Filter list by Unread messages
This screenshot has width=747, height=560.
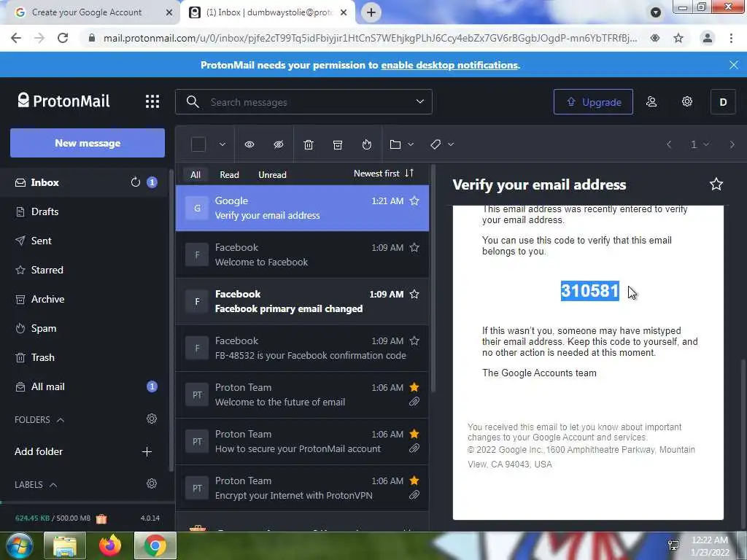(x=272, y=175)
